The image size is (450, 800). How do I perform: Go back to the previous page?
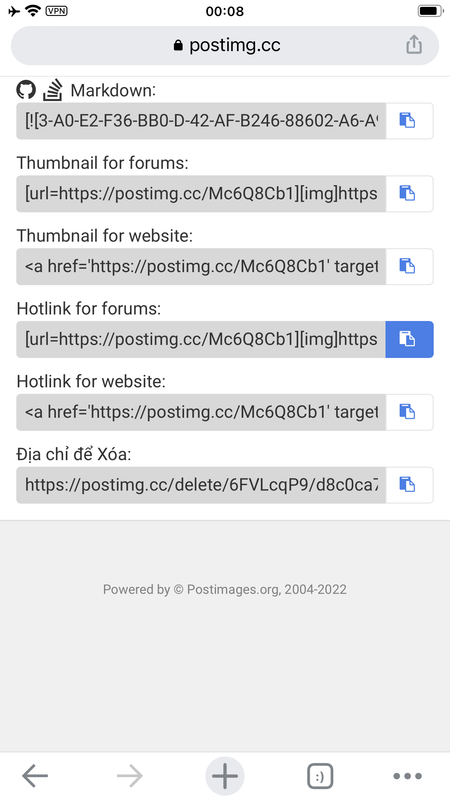coord(35,776)
